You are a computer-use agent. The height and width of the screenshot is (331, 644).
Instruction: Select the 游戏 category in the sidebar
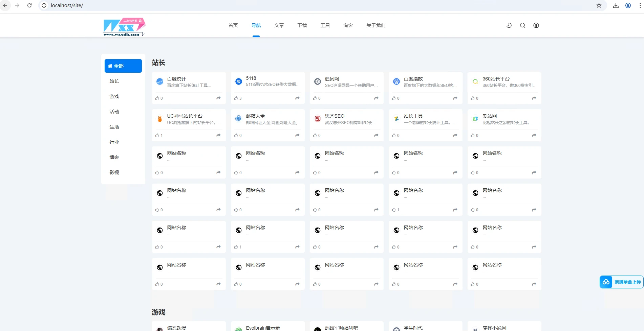click(114, 96)
